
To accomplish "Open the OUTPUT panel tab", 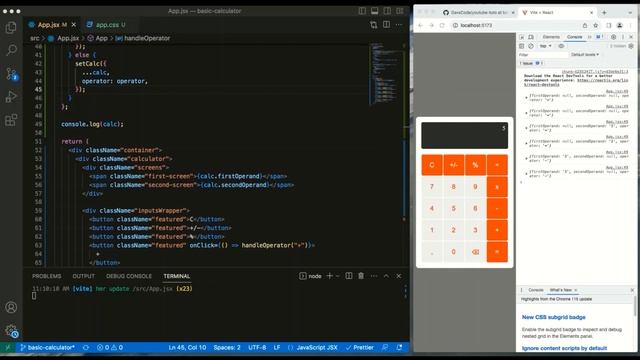I will [x=84, y=276].
